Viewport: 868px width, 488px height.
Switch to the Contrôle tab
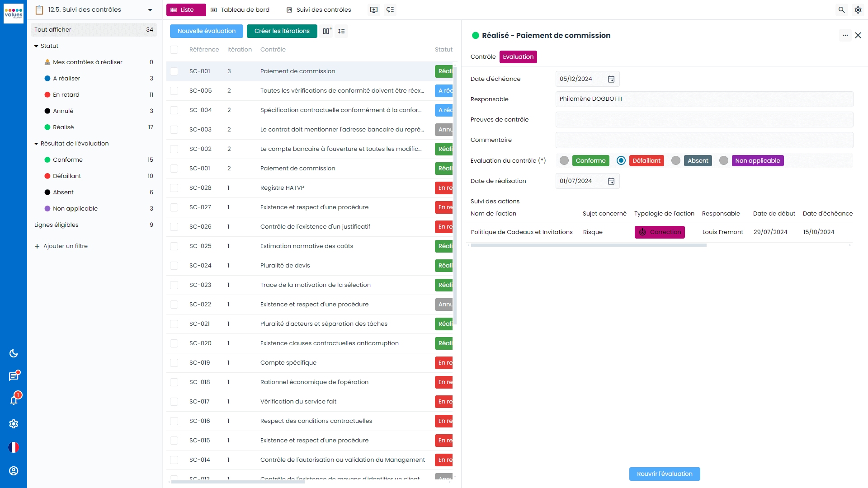(x=483, y=57)
